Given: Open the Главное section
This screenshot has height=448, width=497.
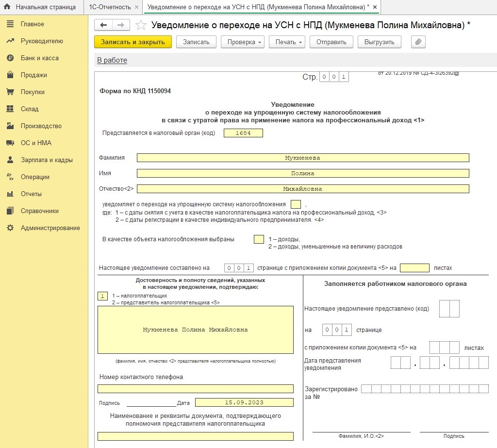Looking at the screenshot, I should pos(33,24).
